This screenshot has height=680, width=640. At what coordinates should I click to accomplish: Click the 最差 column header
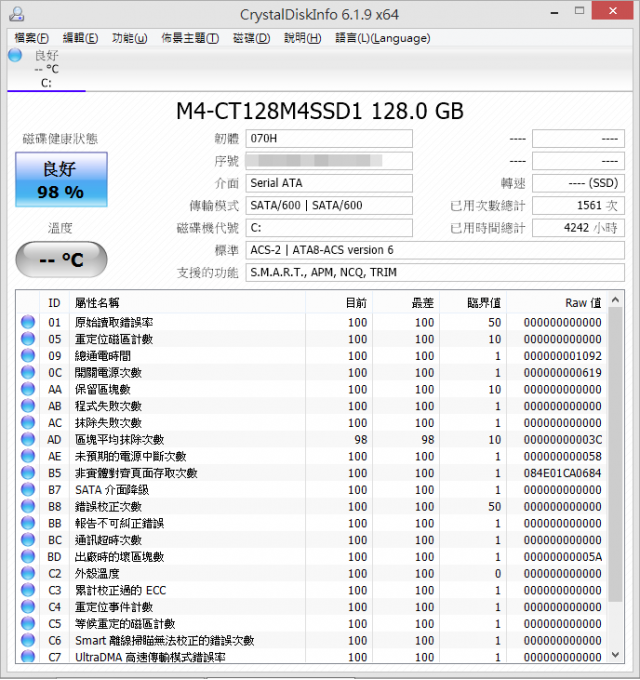(x=406, y=303)
